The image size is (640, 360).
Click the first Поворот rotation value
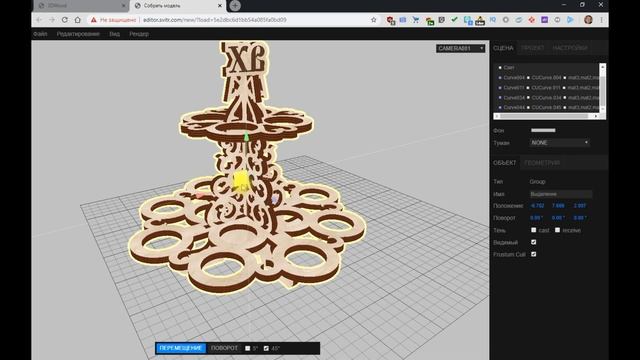536,218
